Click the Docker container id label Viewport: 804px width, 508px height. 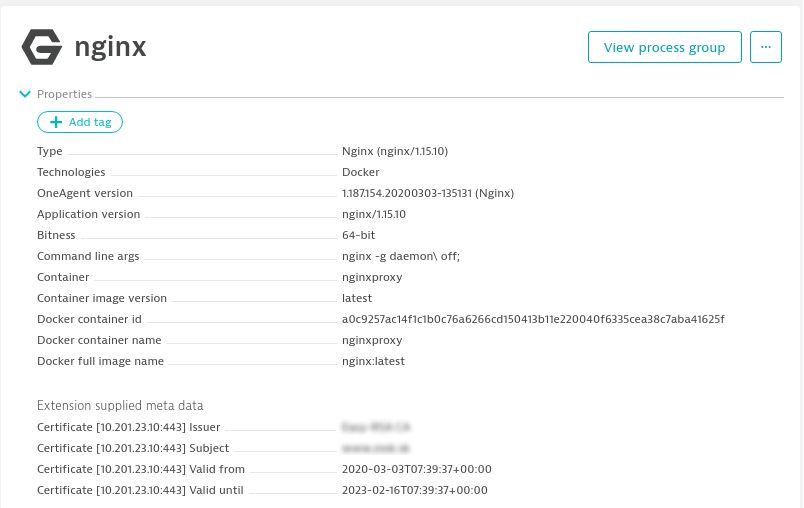click(x=89, y=319)
